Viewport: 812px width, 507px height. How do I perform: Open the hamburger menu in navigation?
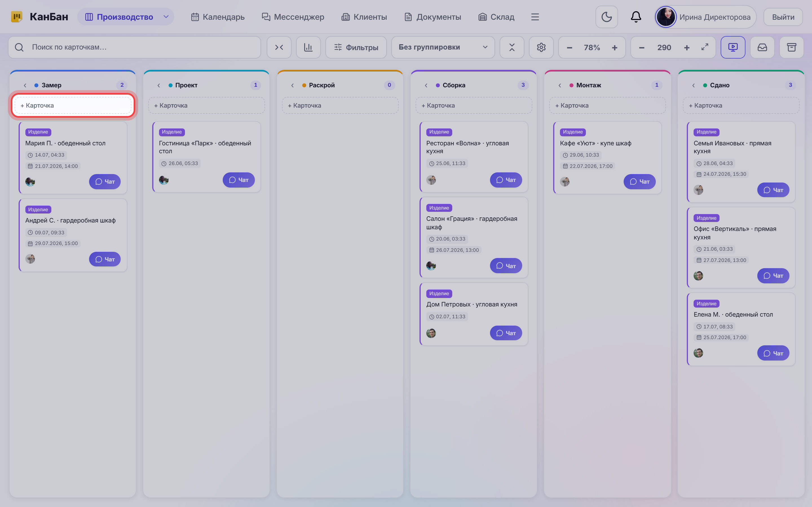[x=535, y=17]
